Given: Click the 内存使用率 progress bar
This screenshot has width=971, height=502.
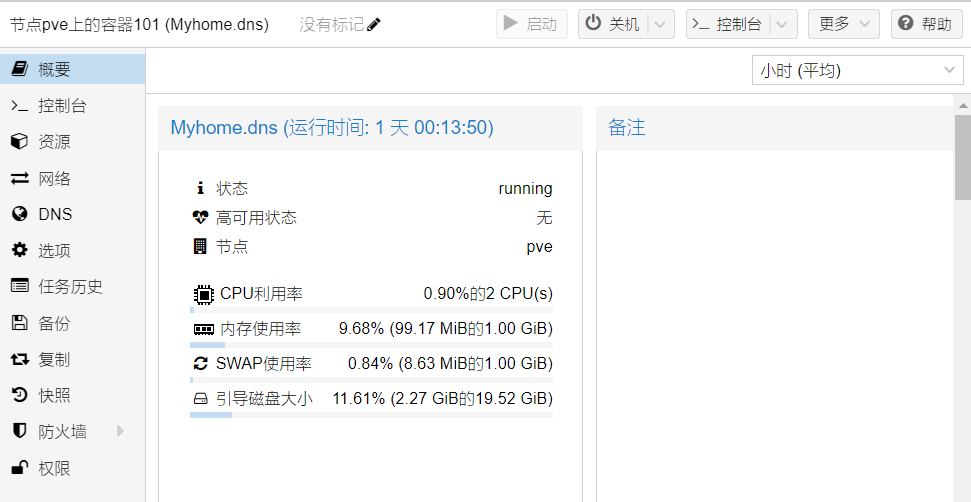Looking at the screenshot, I should [372, 345].
